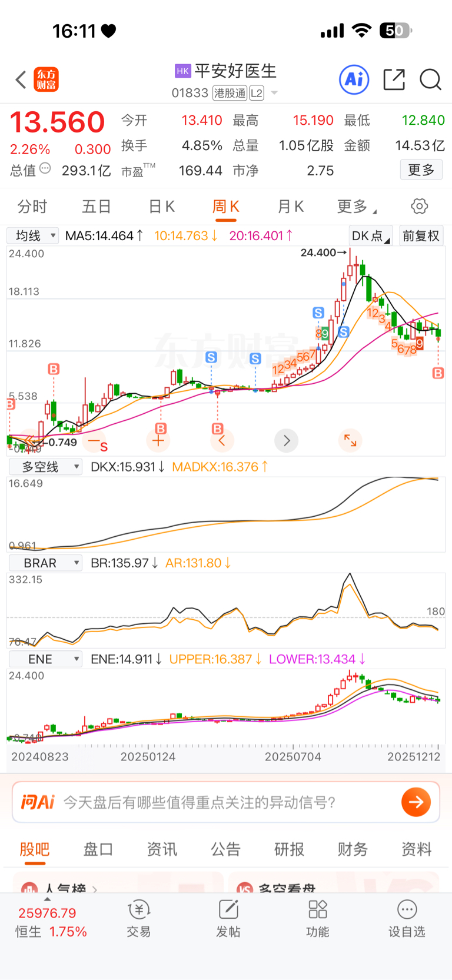The height and width of the screenshot is (980, 452).
Task: Expand 人气榜 chevron
Action: pyautogui.click(x=95, y=889)
